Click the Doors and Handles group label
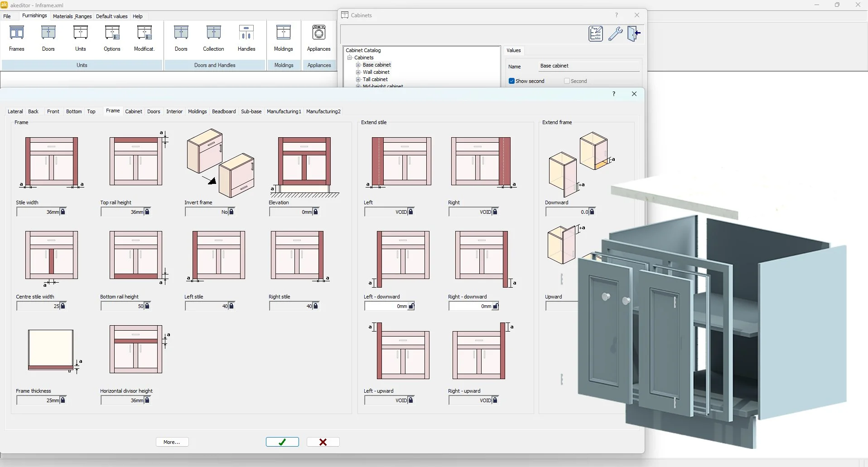The image size is (868, 467). click(215, 66)
